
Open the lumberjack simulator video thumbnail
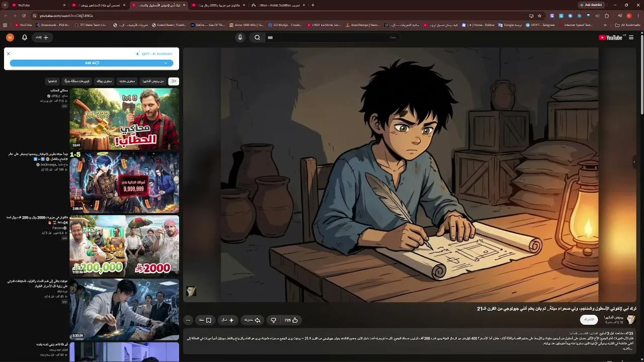pos(124,119)
